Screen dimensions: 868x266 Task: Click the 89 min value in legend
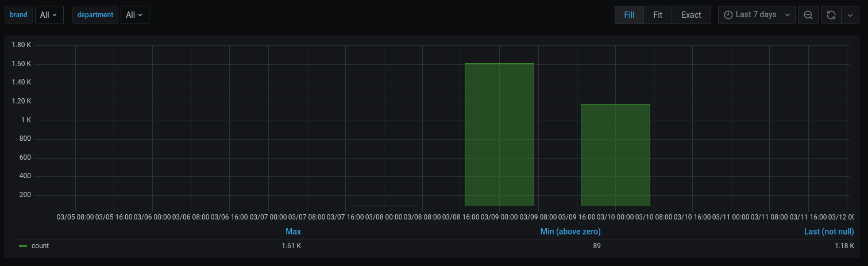coord(597,246)
